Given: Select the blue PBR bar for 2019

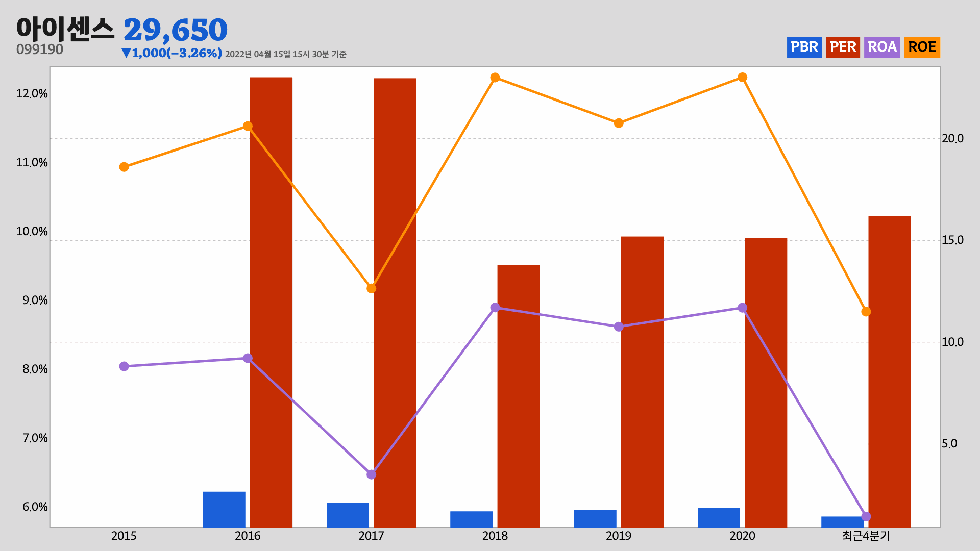Looking at the screenshot, I should [595, 518].
